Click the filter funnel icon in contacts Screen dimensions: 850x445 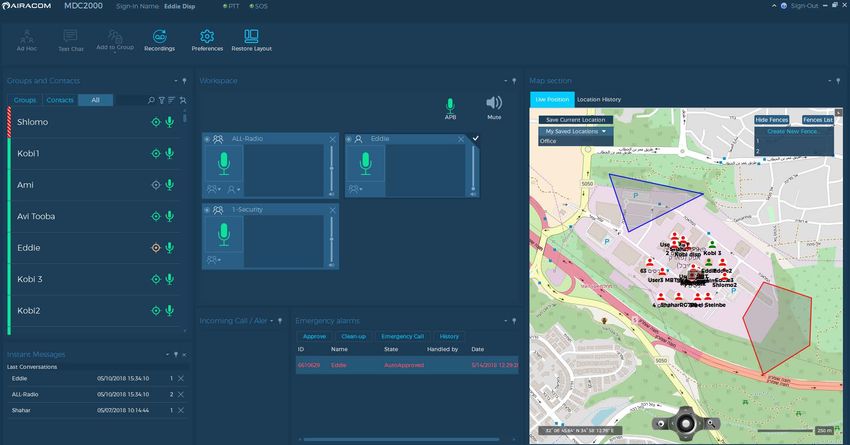[x=162, y=100]
